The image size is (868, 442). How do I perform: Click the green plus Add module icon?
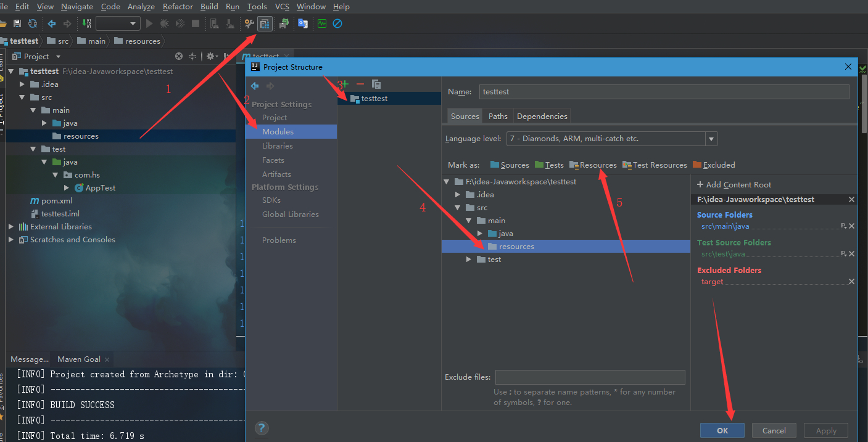344,84
